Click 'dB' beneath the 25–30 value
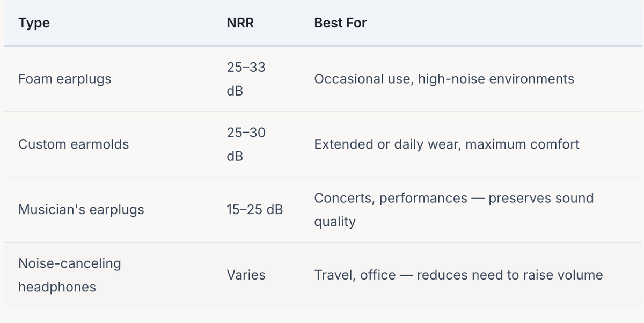This screenshot has width=644, height=323. tap(235, 157)
